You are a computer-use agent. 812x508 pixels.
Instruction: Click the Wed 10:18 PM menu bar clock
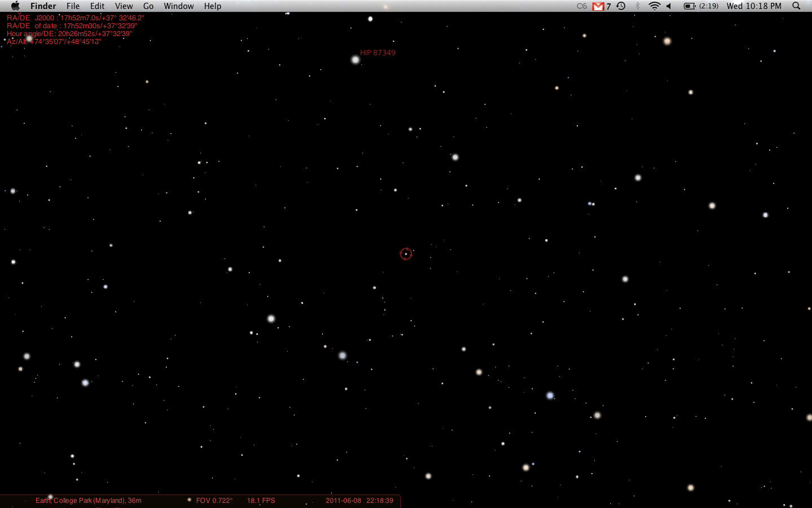click(x=754, y=6)
